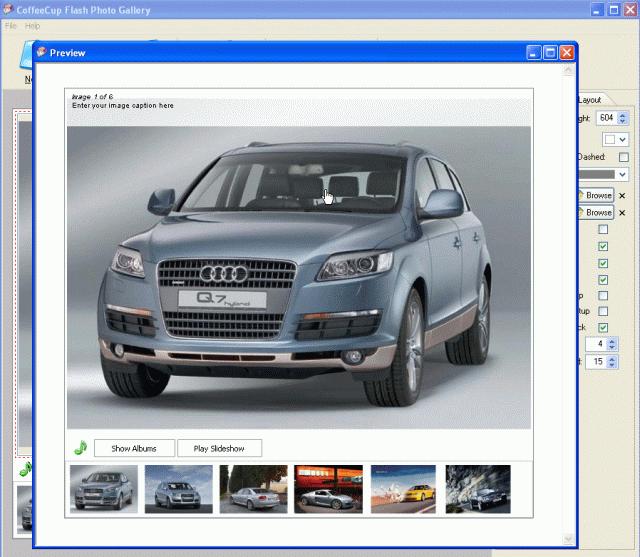Click the Preview window title icon
Screen dimensions: 640x557
(42, 52)
